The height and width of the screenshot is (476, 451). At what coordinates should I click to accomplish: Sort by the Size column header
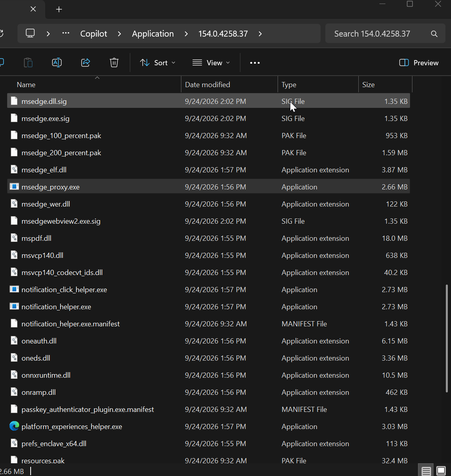(368, 85)
